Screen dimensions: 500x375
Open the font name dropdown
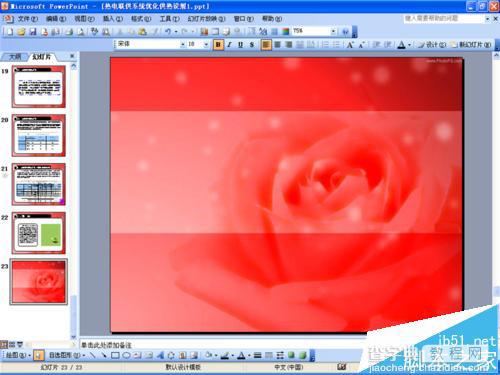(182, 44)
